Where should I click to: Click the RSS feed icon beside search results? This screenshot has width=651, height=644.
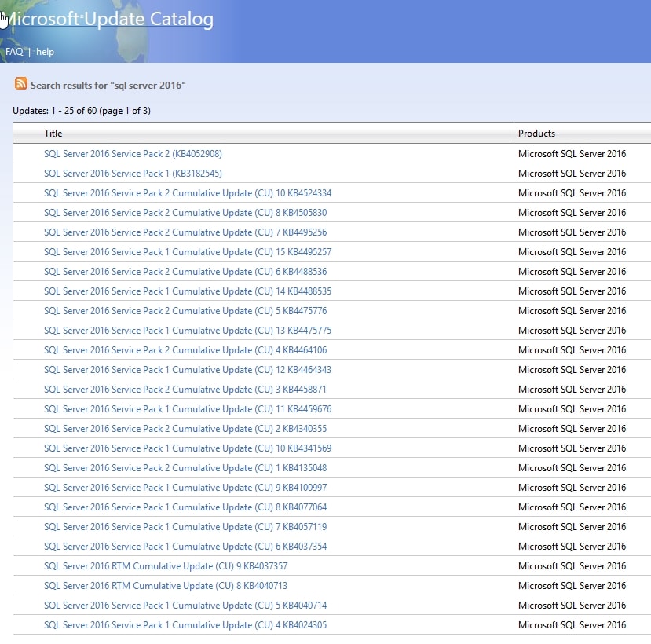pyautogui.click(x=20, y=83)
